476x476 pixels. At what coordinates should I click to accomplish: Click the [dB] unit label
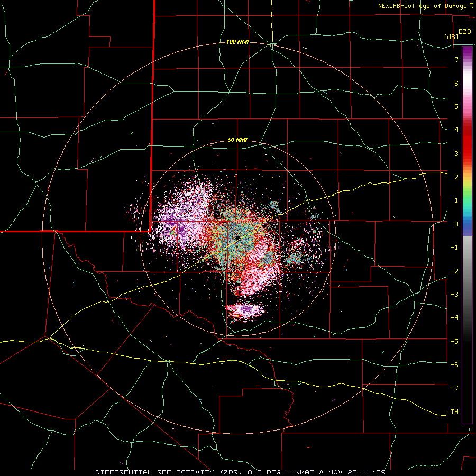[x=451, y=36]
